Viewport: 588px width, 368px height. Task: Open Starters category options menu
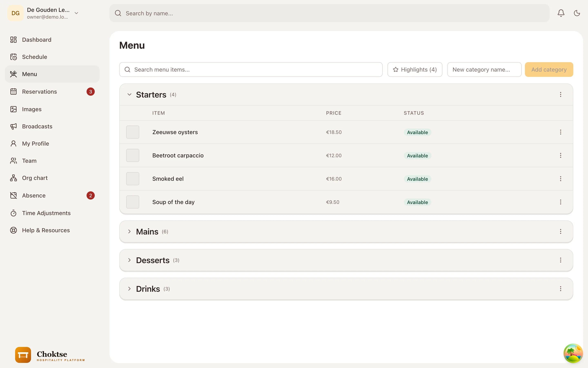pyautogui.click(x=561, y=94)
